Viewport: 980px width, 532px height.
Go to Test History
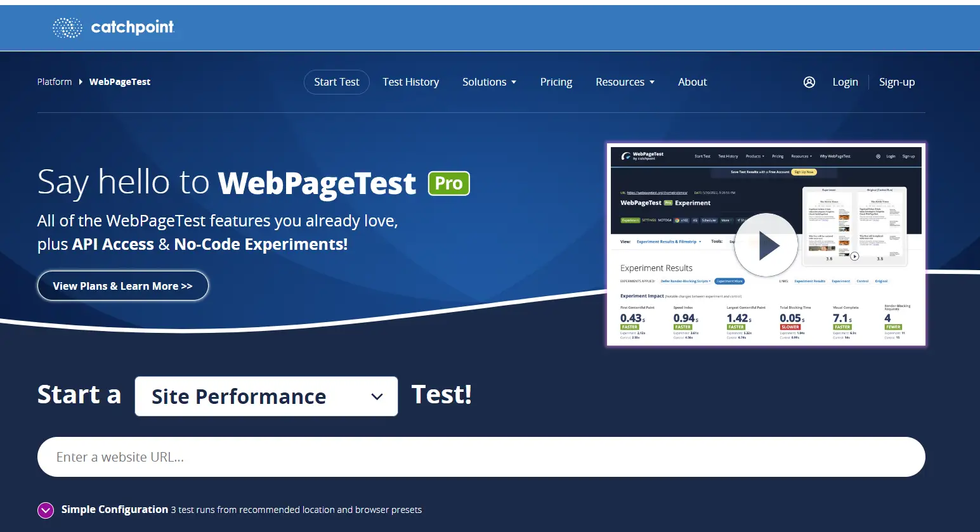(410, 82)
